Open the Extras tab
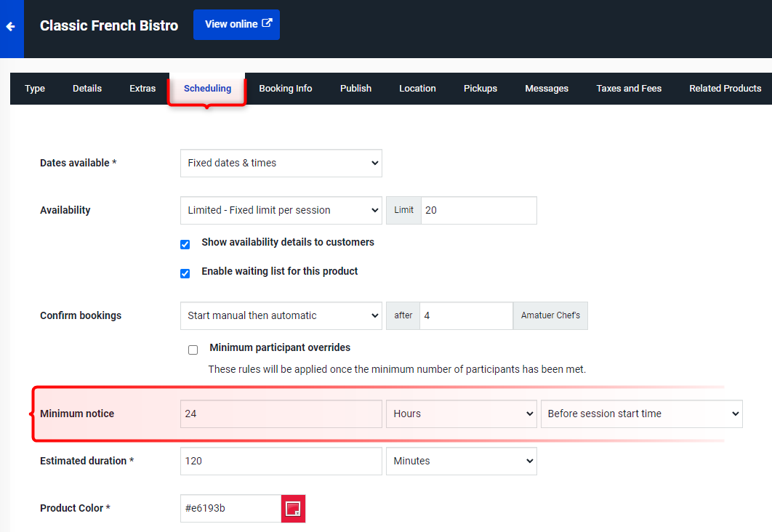772x532 pixels. 142,89
